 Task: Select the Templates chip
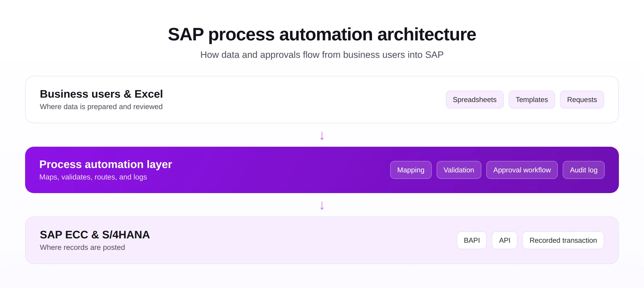[x=532, y=100]
